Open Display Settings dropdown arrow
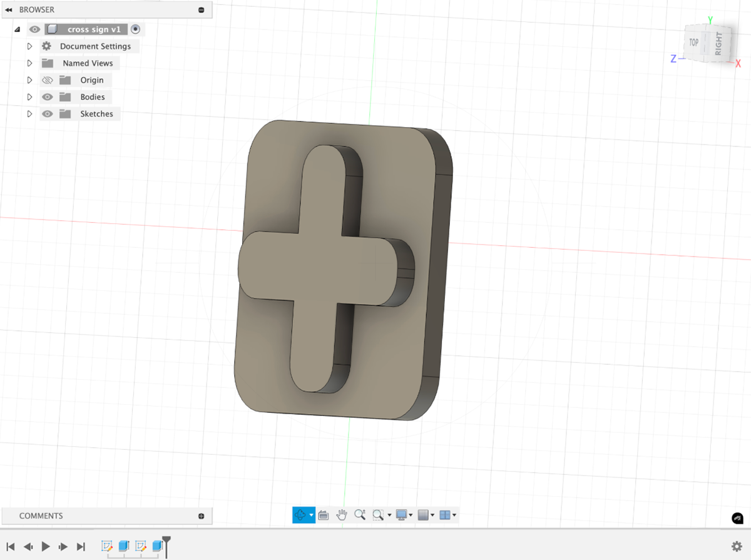 point(411,516)
